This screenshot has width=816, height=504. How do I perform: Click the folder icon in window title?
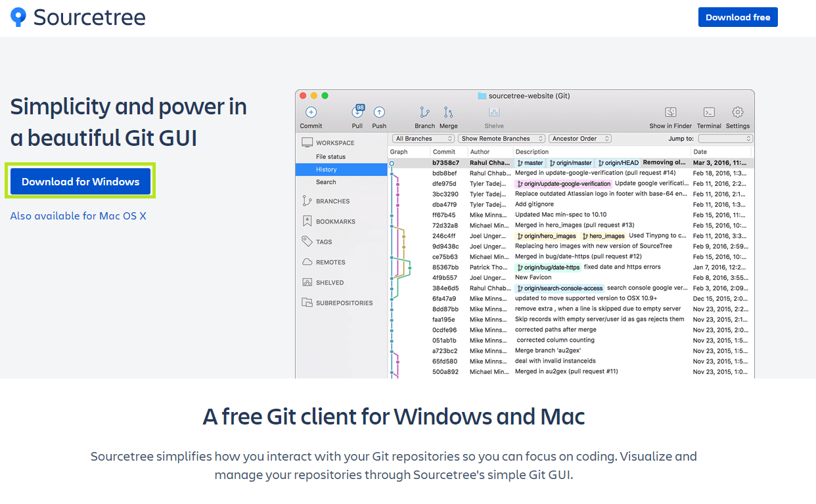tap(482, 96)
